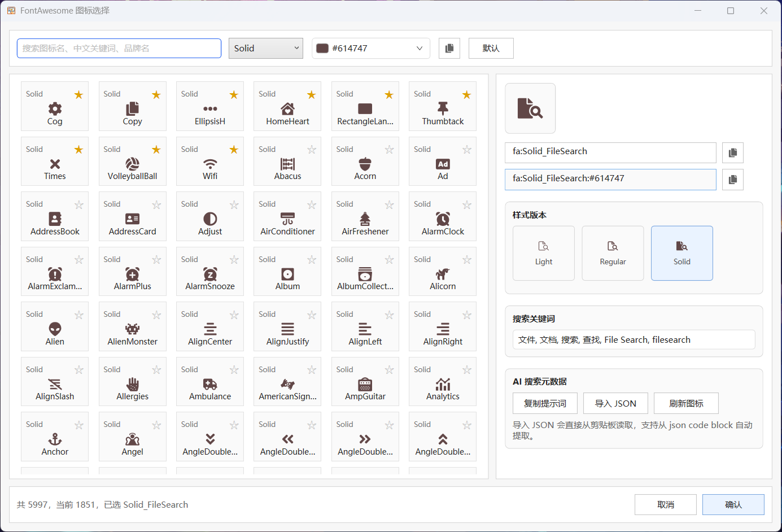Select the RectangleLan... icon tile
782x532 pixels.
pyautogui.click(x=365, y=106)
